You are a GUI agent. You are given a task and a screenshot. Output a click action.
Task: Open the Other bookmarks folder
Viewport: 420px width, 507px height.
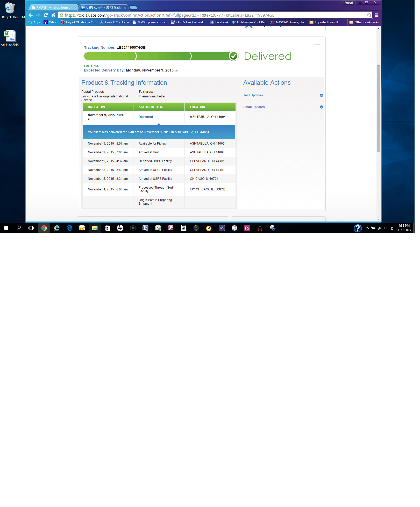click(x=364, y=22)
